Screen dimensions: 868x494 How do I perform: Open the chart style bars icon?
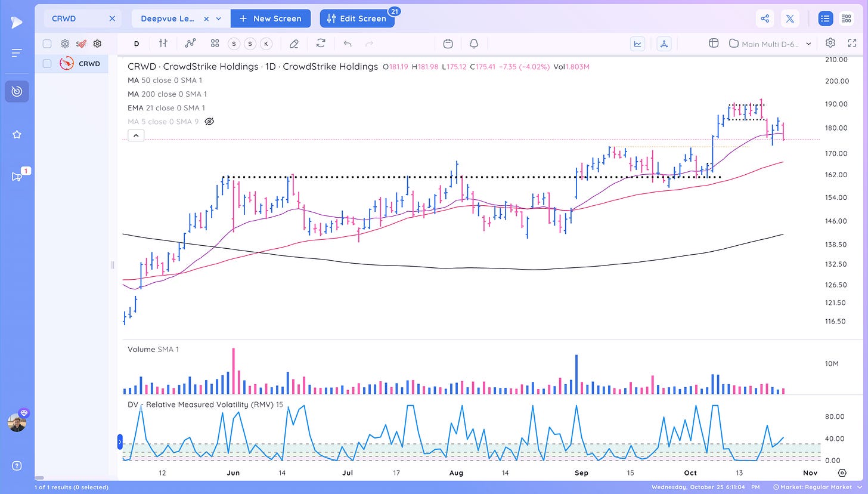click(x=163, y=44)
